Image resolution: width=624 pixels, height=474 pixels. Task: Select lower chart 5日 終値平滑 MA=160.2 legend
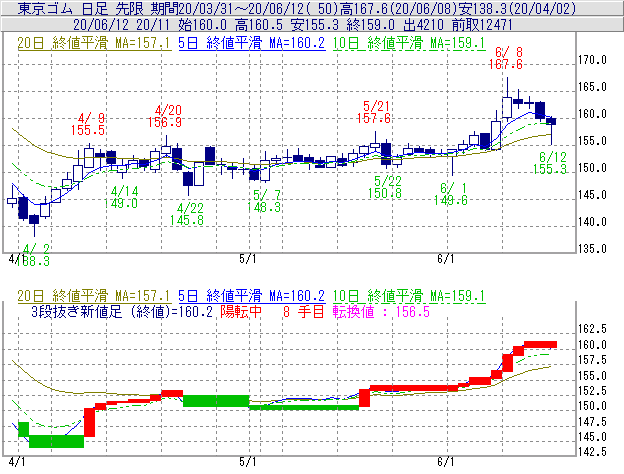252,296
